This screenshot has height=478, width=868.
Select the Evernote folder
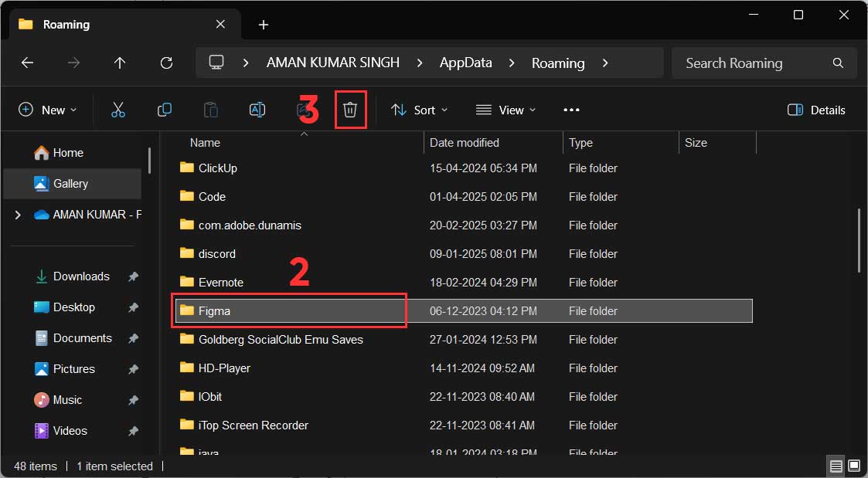click(464, 282)
